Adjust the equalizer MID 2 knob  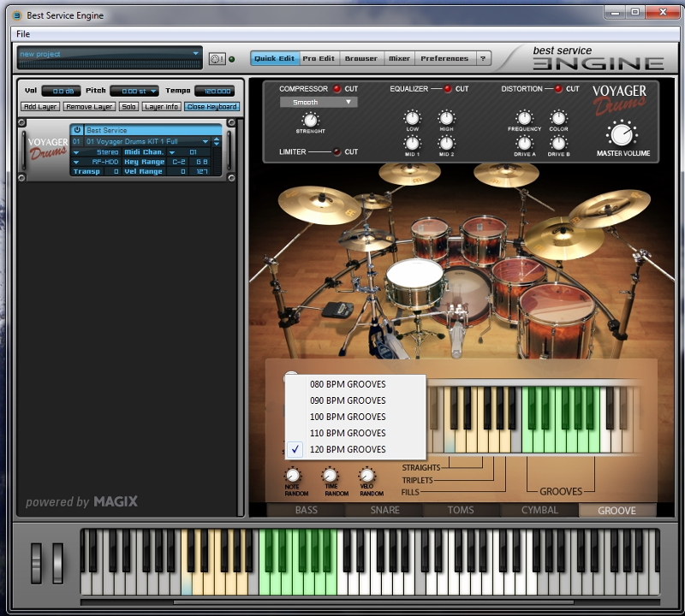click(446, 143)
